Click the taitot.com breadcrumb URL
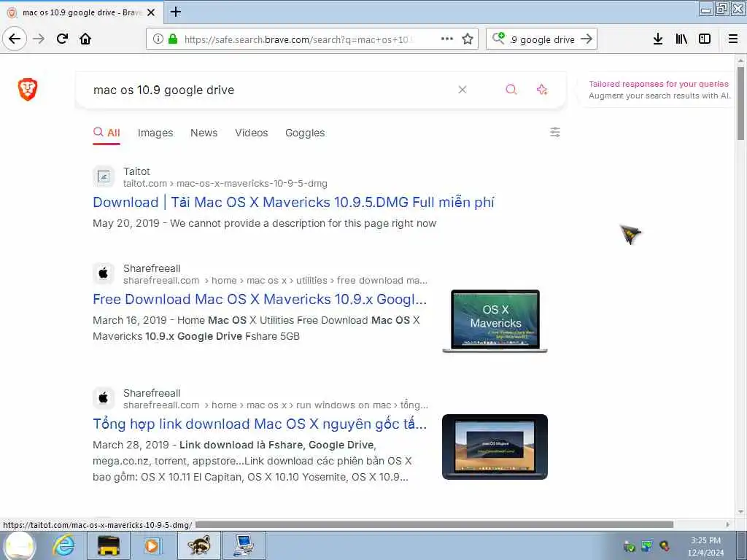 point(225,183)
